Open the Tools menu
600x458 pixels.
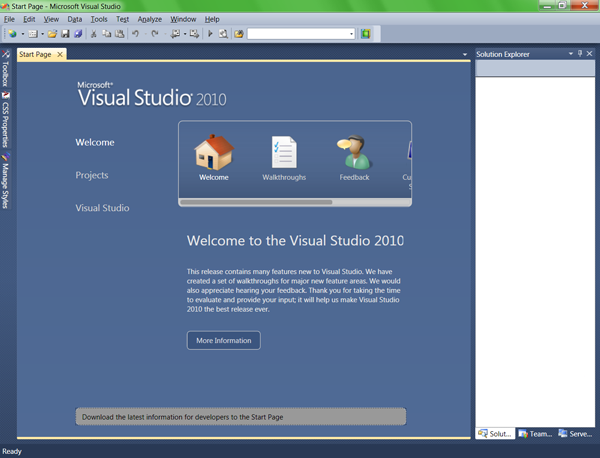(99, 19)
